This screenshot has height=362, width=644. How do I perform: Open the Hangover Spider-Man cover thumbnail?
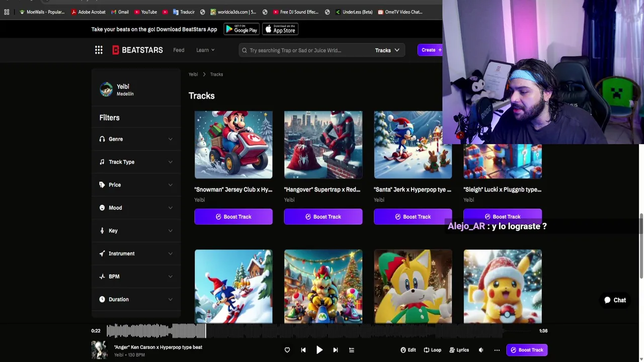coord(323,145)
